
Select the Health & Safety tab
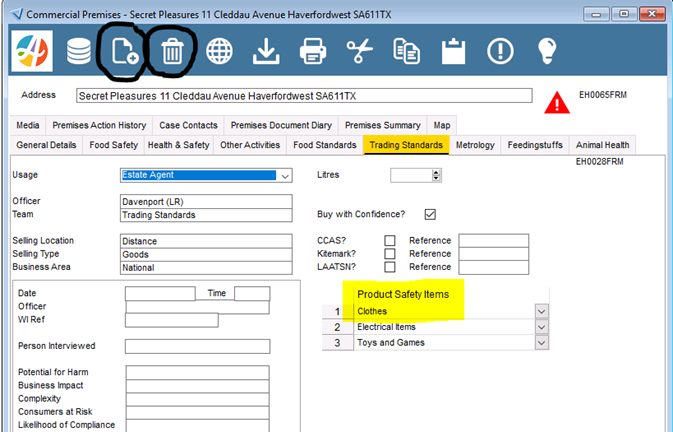179,145
